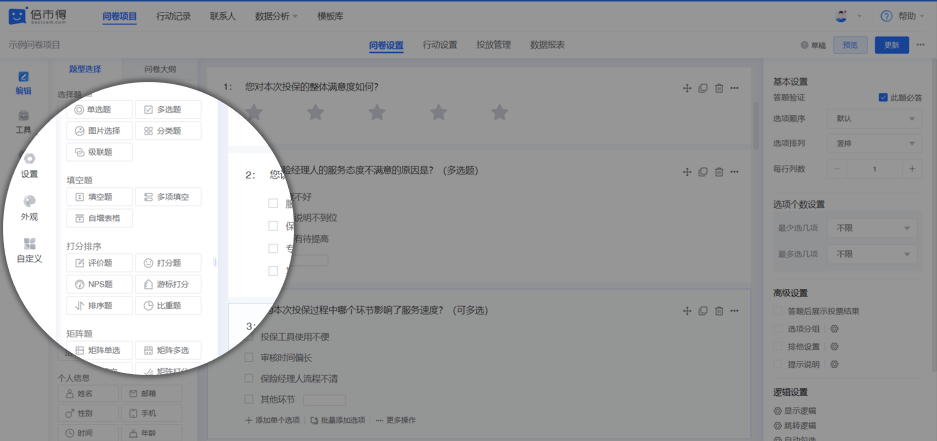Add an NPS题 question

[98, 284]
